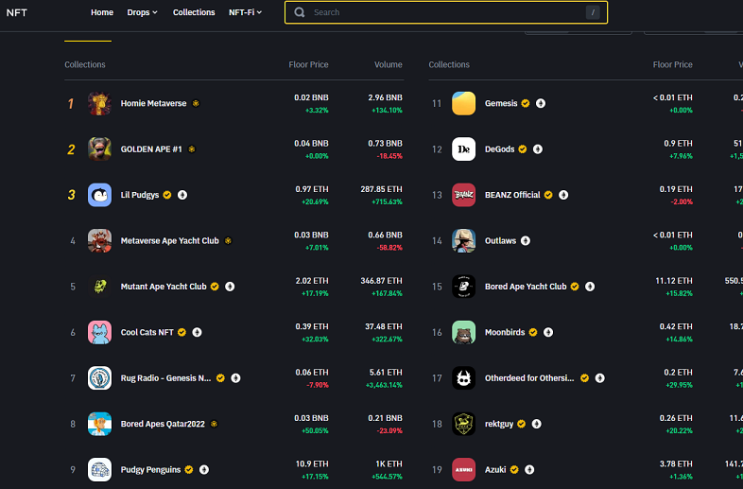Open GOLDEN APE #1 collection thumbnail
The height and width of the screenshot is (489, 743).
100,149
